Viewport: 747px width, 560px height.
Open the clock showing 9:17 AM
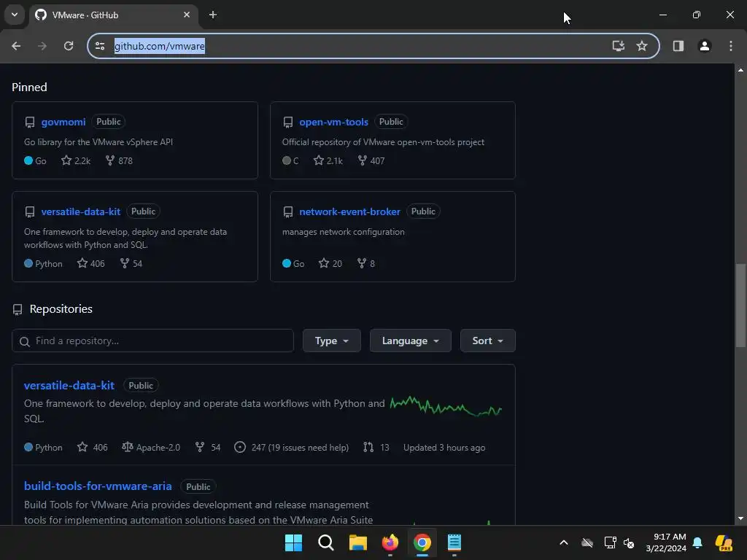click(x=666, y=542)
